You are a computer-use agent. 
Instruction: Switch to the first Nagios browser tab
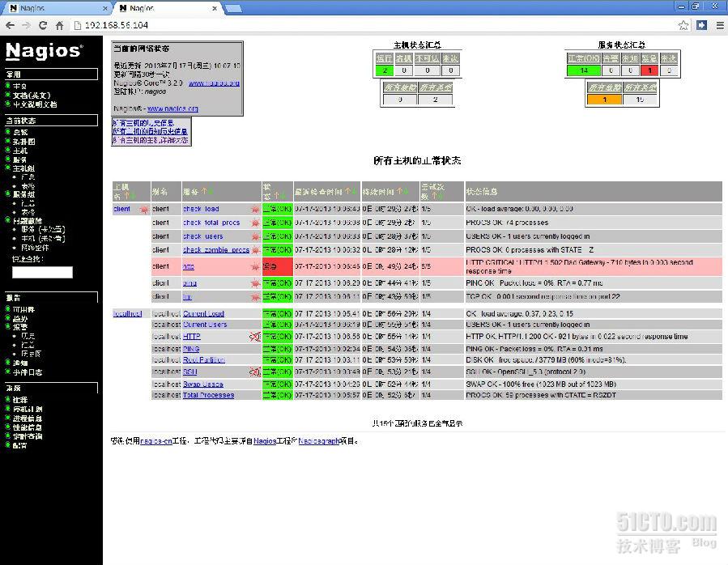56,8
